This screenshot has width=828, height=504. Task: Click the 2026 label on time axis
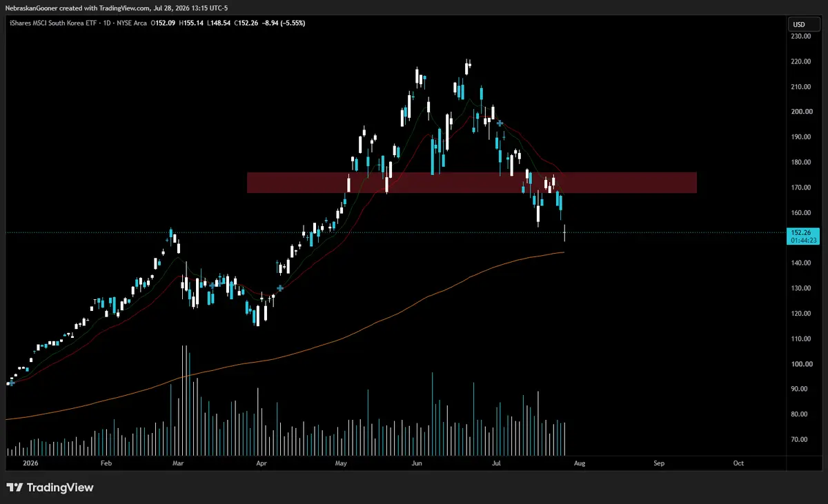click(x=30, y=464)
